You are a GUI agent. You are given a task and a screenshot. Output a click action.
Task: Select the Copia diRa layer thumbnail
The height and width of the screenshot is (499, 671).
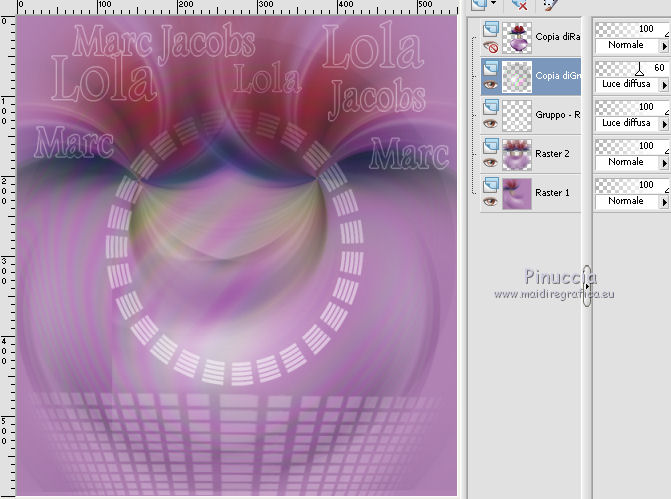point(517,38)
